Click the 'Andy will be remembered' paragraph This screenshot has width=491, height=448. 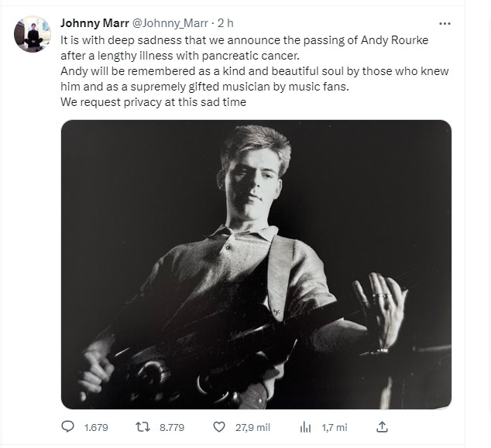tap(255, 71)
